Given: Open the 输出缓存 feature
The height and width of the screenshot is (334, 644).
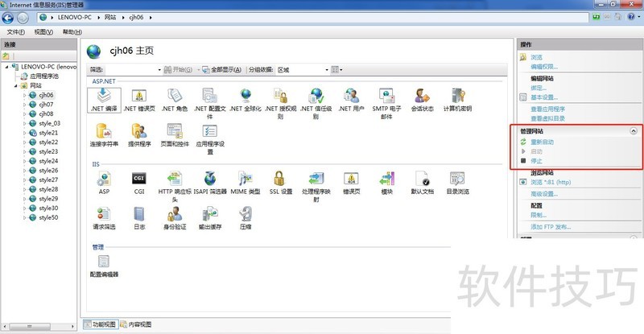Looking at the screenshot, I should [210, 218].
